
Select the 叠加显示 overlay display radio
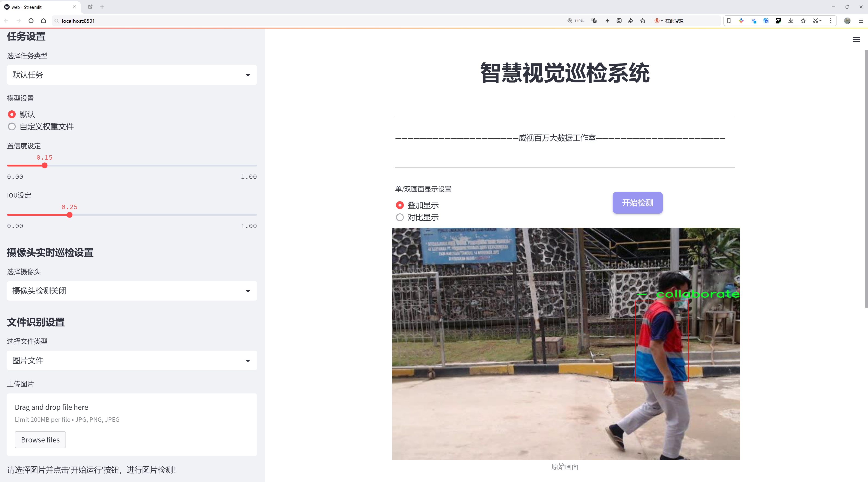coord(400,205)
